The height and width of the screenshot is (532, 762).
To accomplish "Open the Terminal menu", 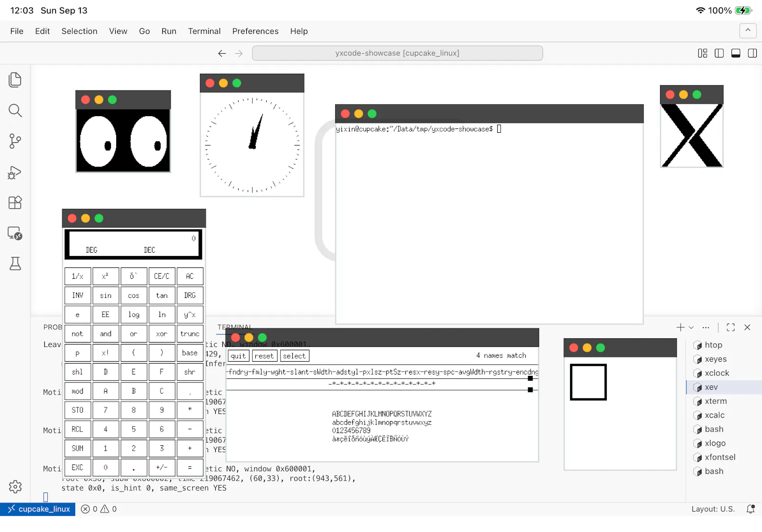I will pyautogui.click(x=204, y=31).
